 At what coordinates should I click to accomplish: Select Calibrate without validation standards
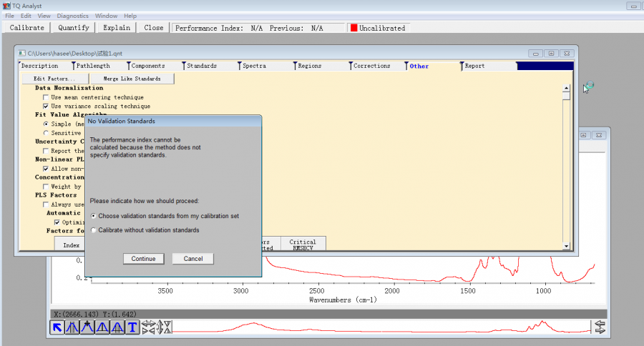94,230
